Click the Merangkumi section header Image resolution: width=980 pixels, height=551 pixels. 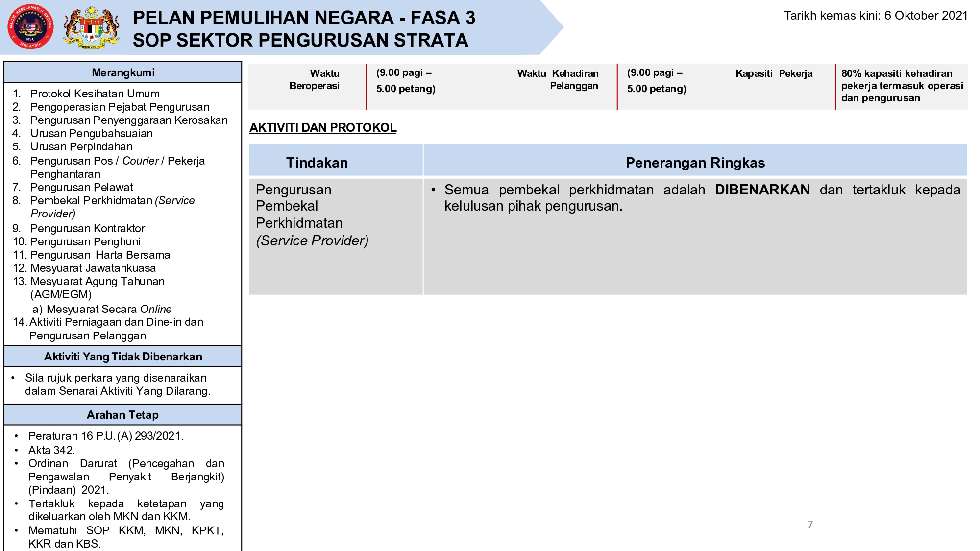tap(123, 72)
